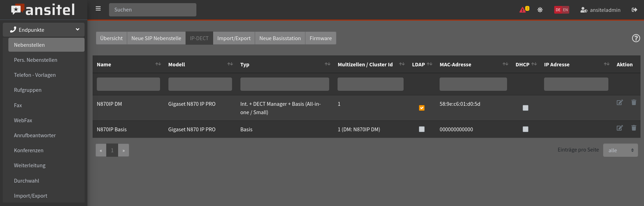This screenshot has width=644, height=206.
Task: Open the warning alert notifications icon
Action: (x=523, y=10)
